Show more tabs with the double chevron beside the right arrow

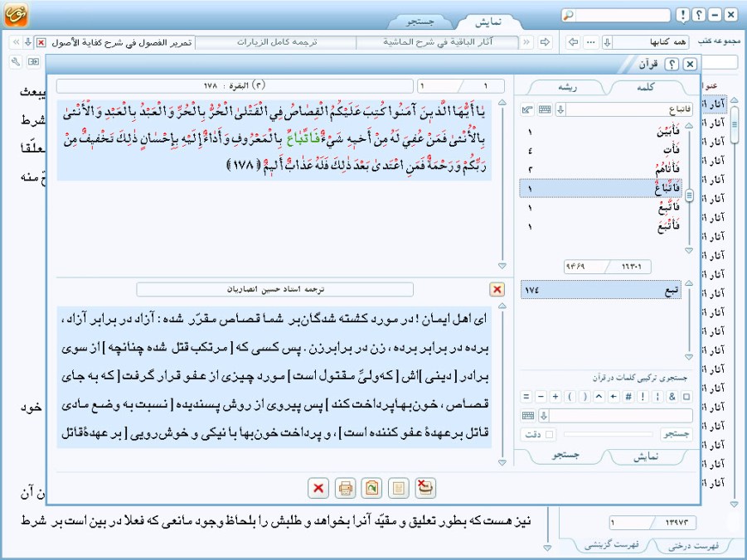coord(526,42)
